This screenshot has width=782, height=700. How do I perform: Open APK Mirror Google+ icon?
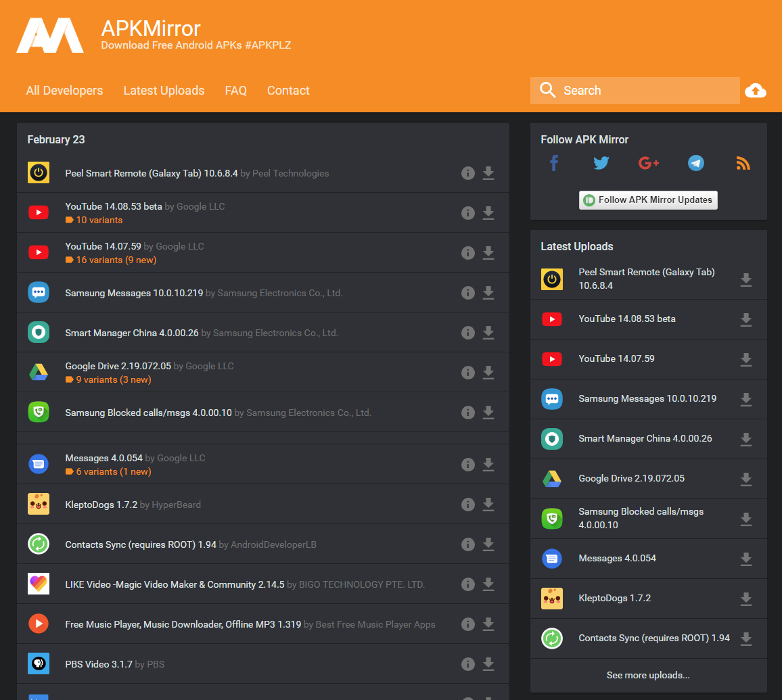pos(648,163)
